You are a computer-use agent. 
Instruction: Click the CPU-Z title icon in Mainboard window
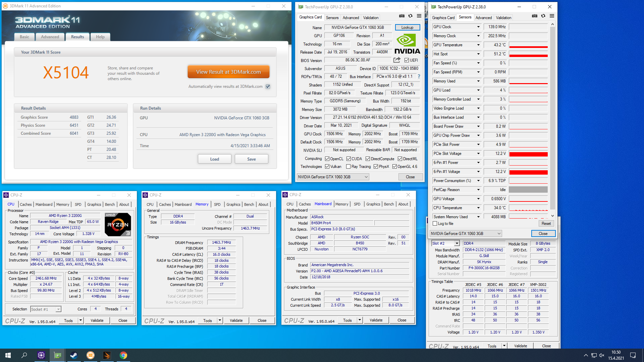(285, 195)
